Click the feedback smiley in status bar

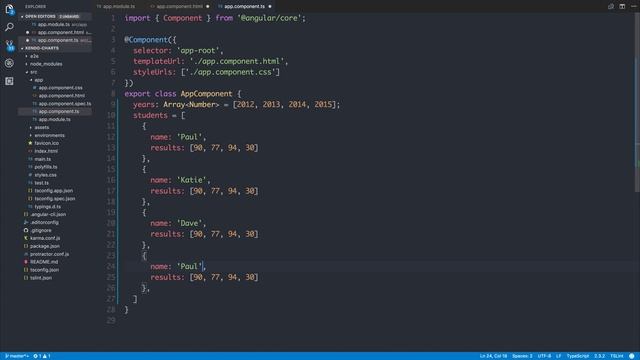coord(632,356)
